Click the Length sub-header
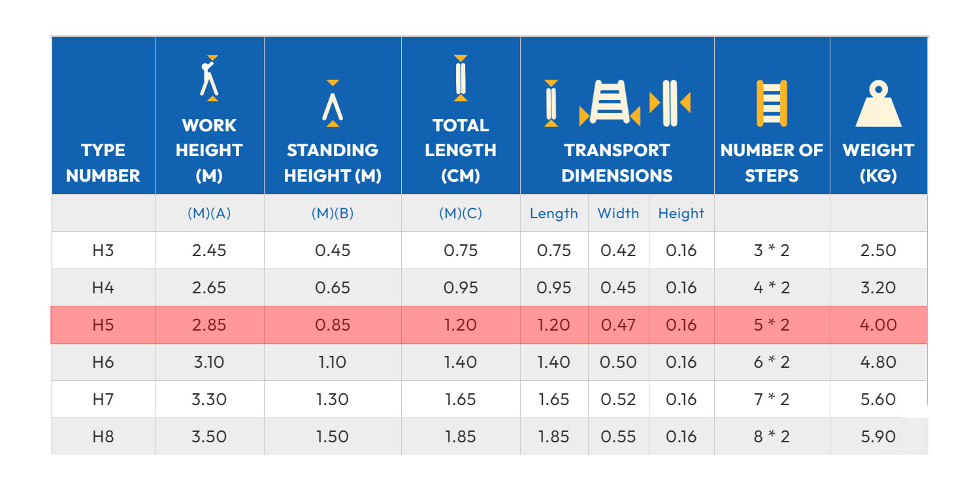The height and width of the screenshot is (490, 980). (554, 214)
